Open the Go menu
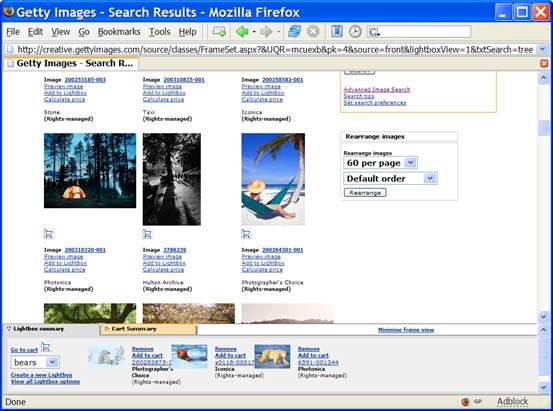 (x=84, y=32)
